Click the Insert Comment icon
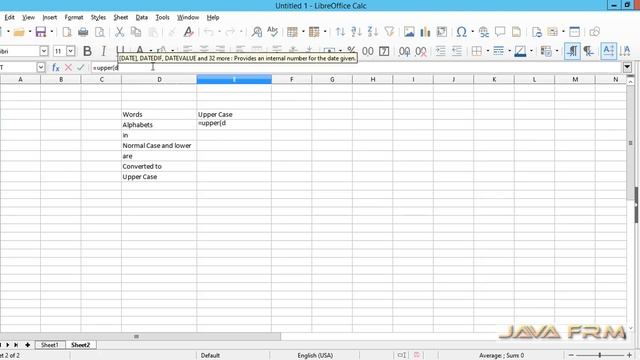The image size is (640, 360). (x=500, y=32)
